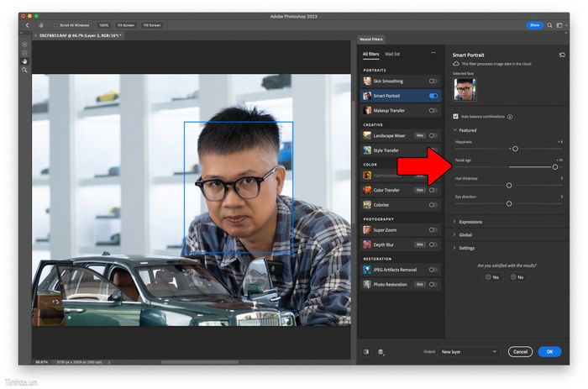Uncheck the Auto balance combinations checkbox

(x=455, y=116)
